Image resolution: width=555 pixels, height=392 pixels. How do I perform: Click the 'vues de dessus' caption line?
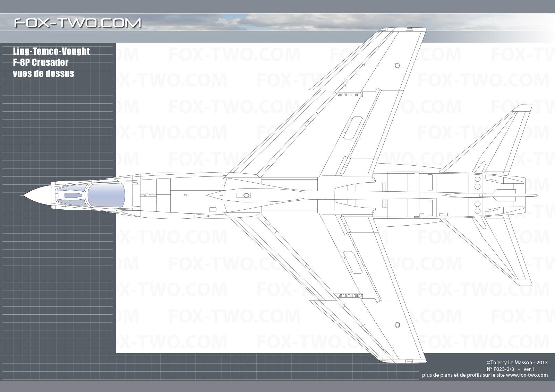coord(43,73)
